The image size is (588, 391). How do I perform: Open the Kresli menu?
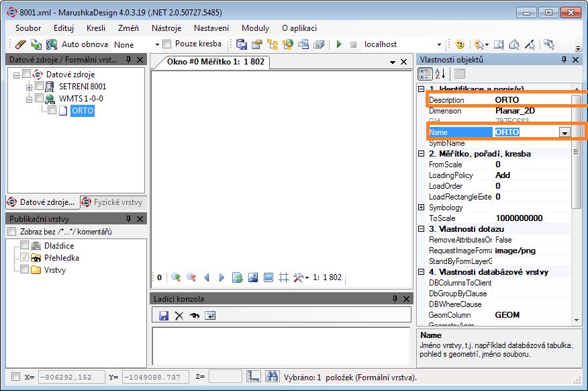click(96, 28)
